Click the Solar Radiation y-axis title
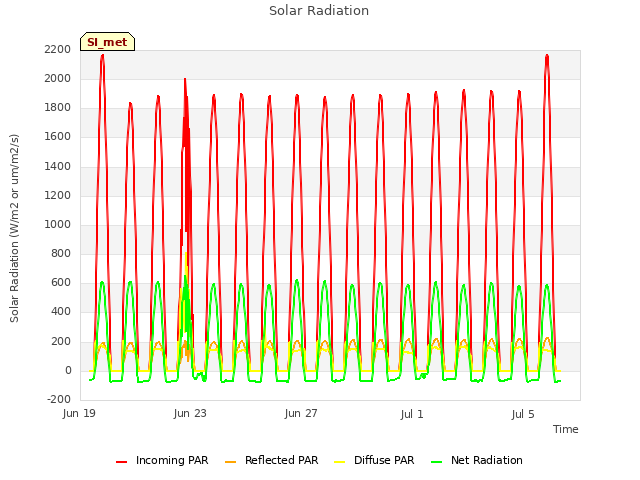This screenshot has height=480, width=640. [x=14, y=228]
